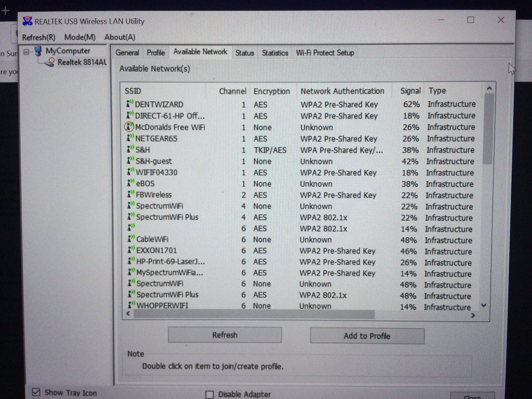Select the eBOS network

tap(300, 184)
